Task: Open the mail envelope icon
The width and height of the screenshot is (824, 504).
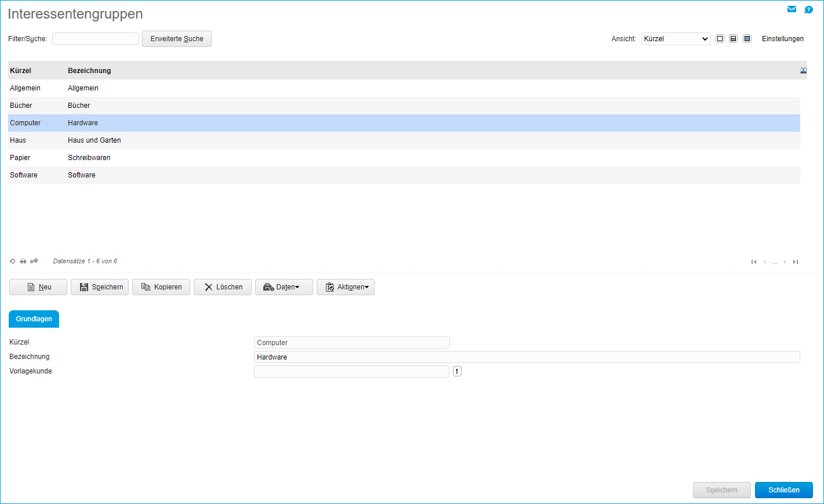Action: (792, 9)
